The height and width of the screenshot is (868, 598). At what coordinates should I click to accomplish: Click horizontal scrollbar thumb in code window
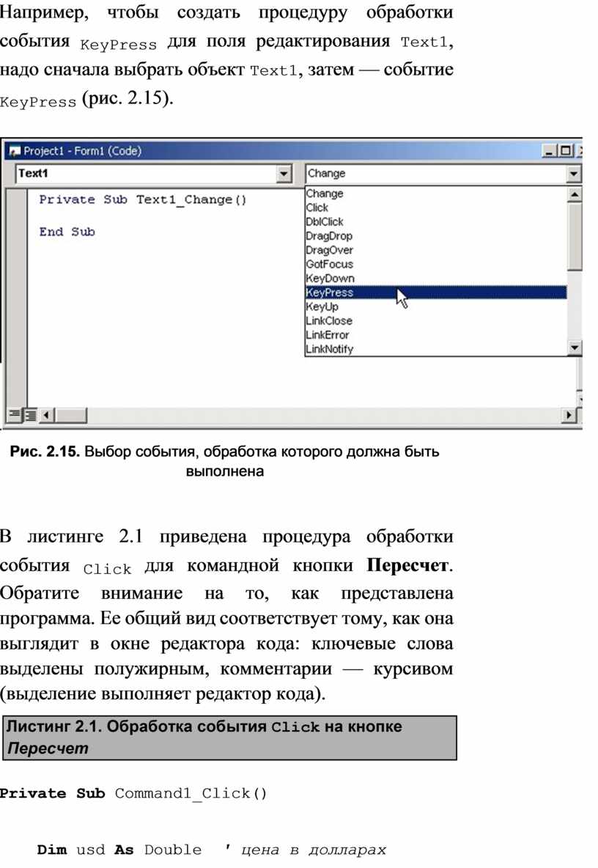tap(70, 415)
